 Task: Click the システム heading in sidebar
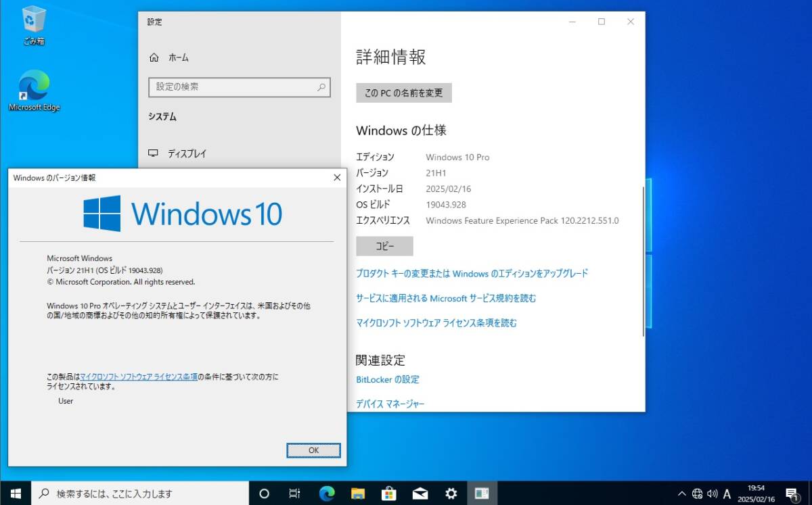click(x=162, y=117)
